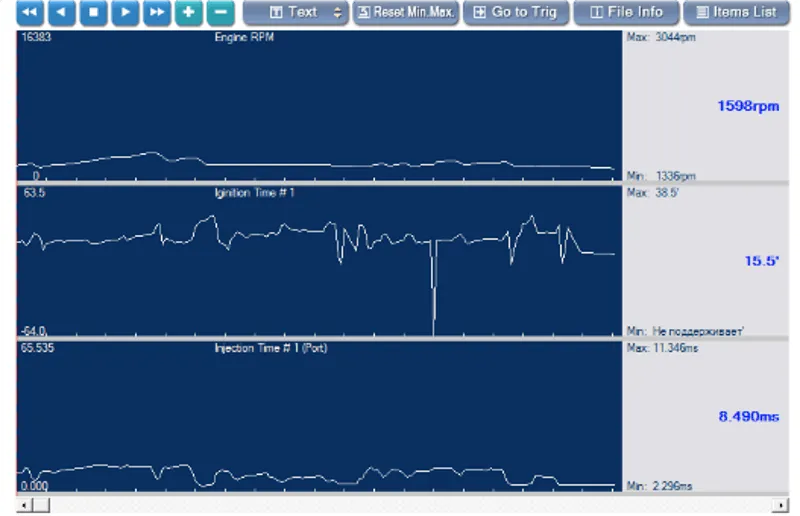The image size is (800, 516).
Task: Click the Min: 2.296ms readout
Action: (659, 486)
